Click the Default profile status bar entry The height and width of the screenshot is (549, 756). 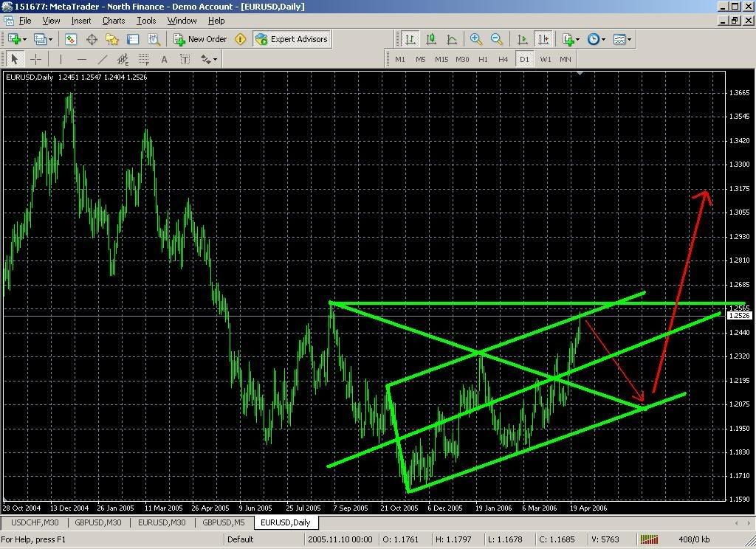[x=240, y=539]
